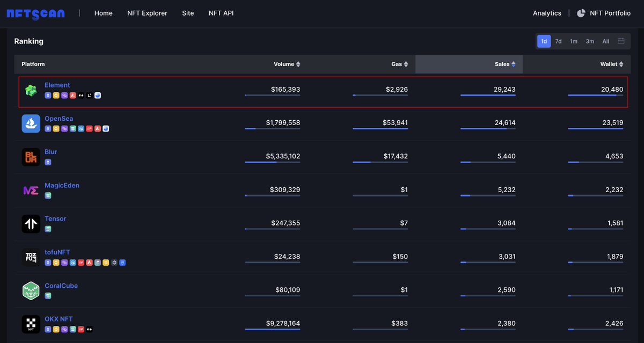Click the Ethereum chain icon under Element

coord(48,96)
